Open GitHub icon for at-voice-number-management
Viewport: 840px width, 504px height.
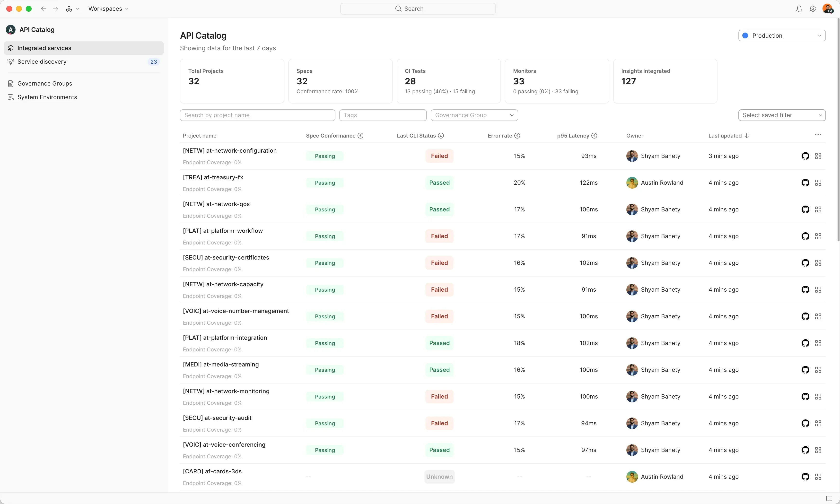pyautogui.click(x=805, y=316)
